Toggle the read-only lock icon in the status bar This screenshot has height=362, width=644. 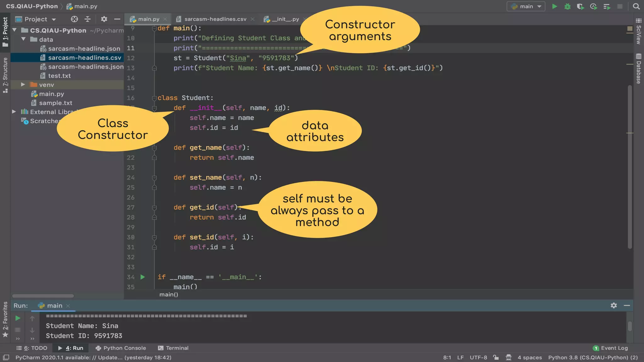(496, 357)
